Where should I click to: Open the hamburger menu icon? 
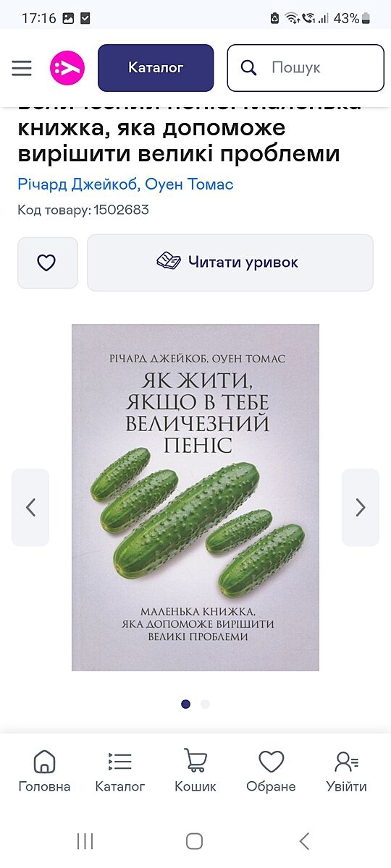coord(22,68)
